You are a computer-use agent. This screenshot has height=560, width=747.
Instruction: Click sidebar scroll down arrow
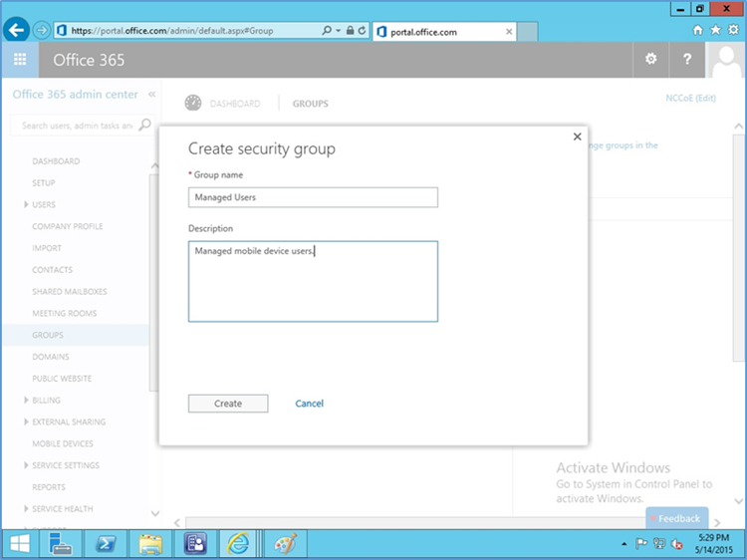(x=154, y=513)
